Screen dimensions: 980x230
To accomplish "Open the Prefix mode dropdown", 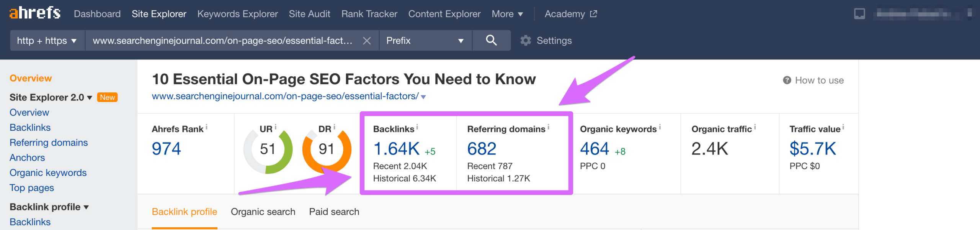I will (x=425, y=41).
